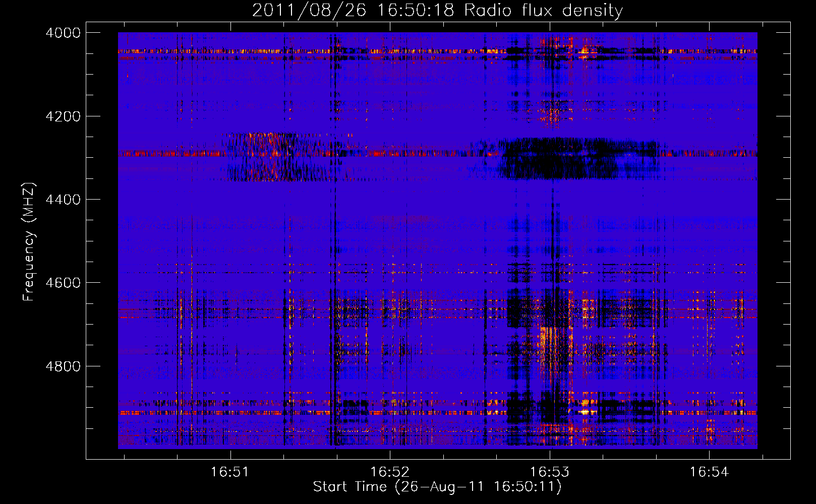The image size is (816, 504).
Task: Click the 4400 frequency tick label
Action: click(x=63, y=200)
